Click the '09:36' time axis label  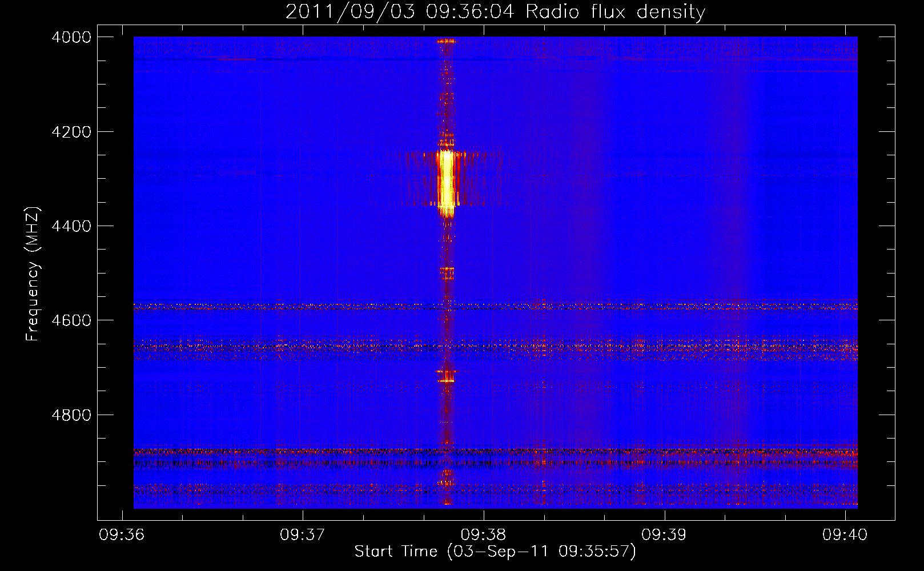pyautogui.click(x=122, y=535)
